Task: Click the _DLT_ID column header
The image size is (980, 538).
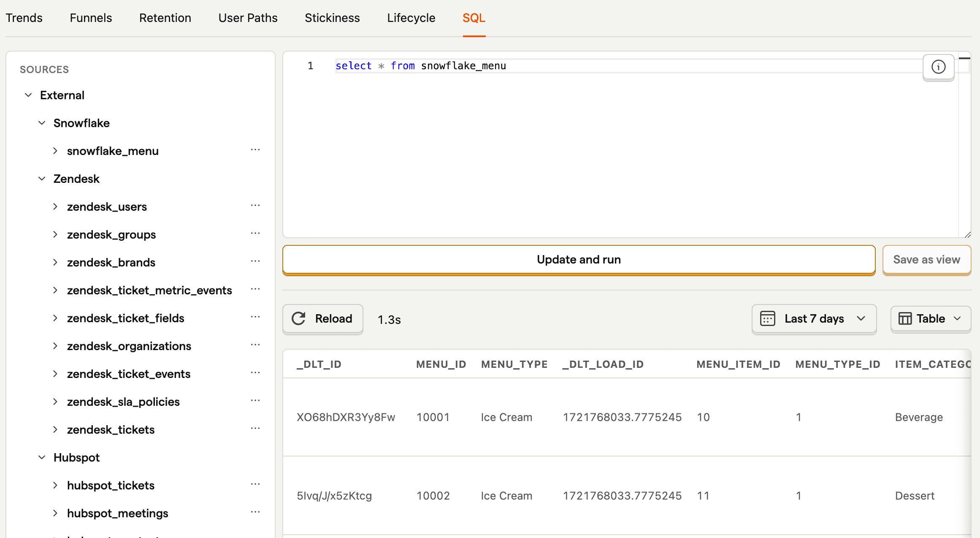Action: coord(319,364)
